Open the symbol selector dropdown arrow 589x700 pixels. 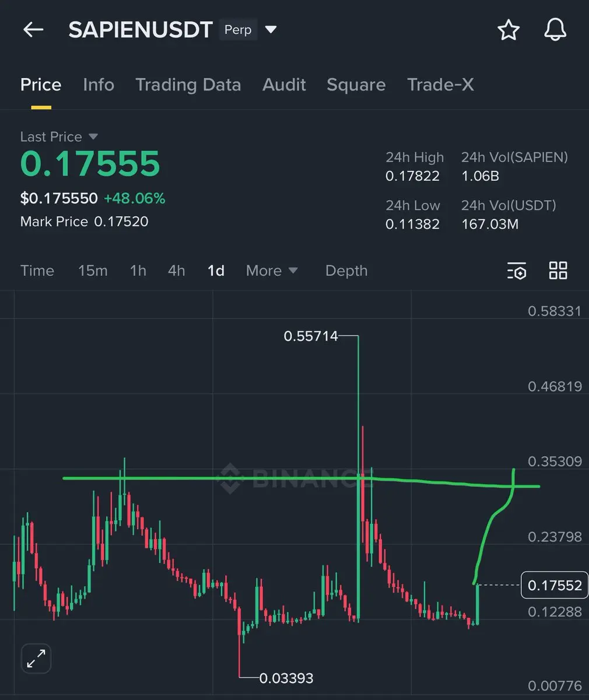coord(271,30)
